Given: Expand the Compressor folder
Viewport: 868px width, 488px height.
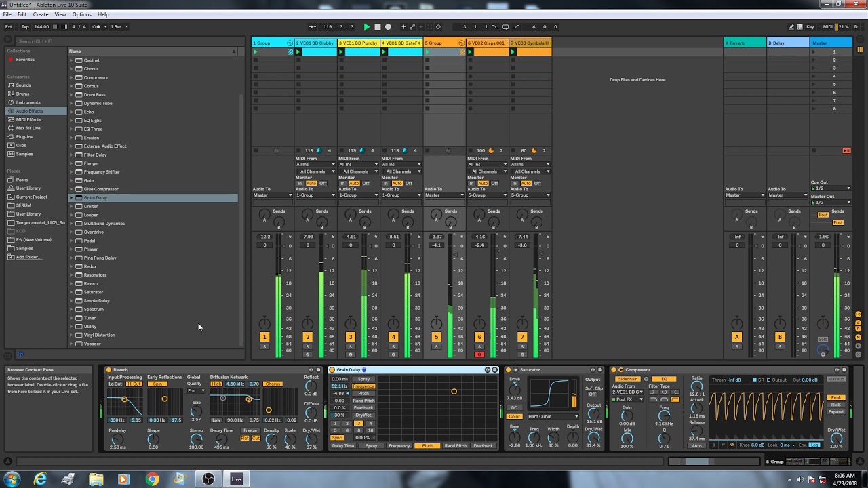Looking at the screenshot, I should [x=71, y=77].
